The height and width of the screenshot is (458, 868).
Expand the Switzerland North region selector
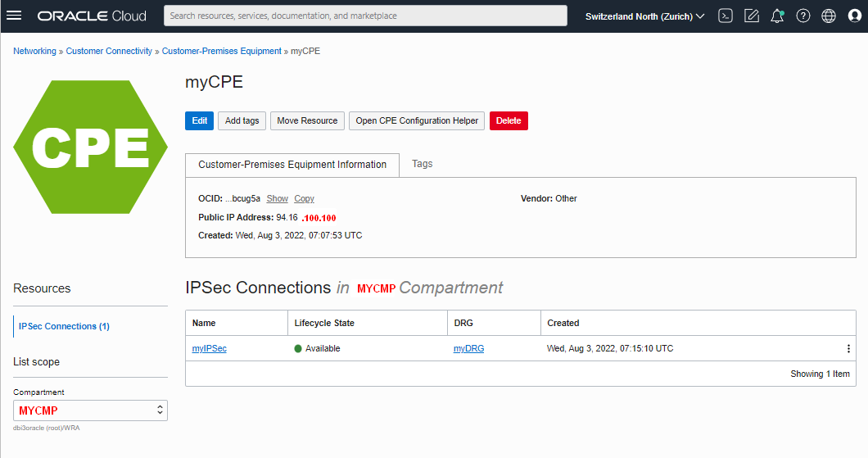point(644,16)
